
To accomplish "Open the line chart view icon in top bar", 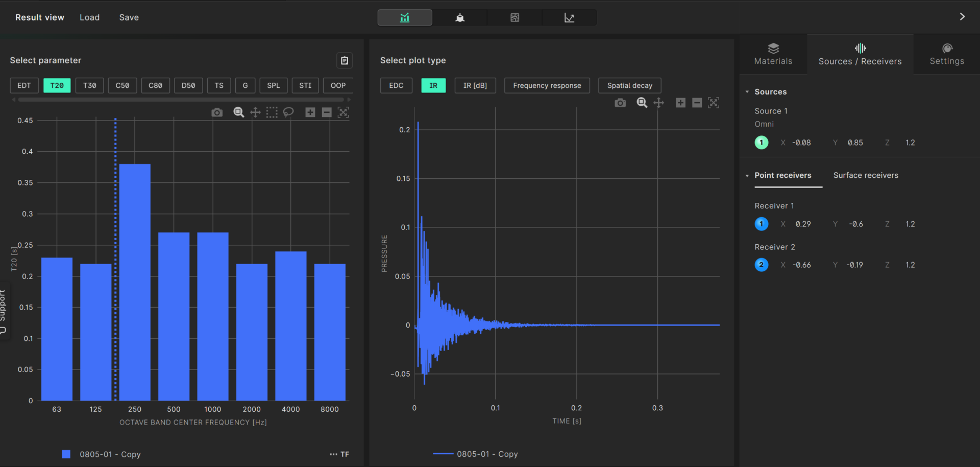I will [569, 18].
